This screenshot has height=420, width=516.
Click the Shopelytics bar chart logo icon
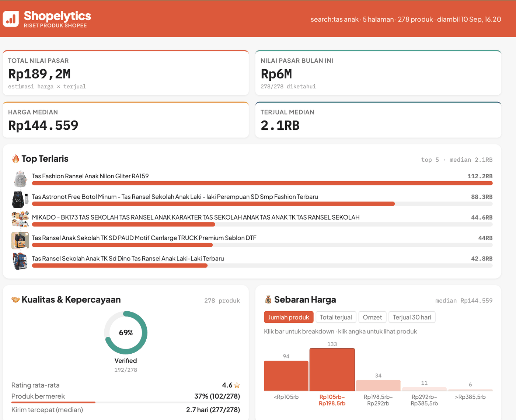pos(11,19)
